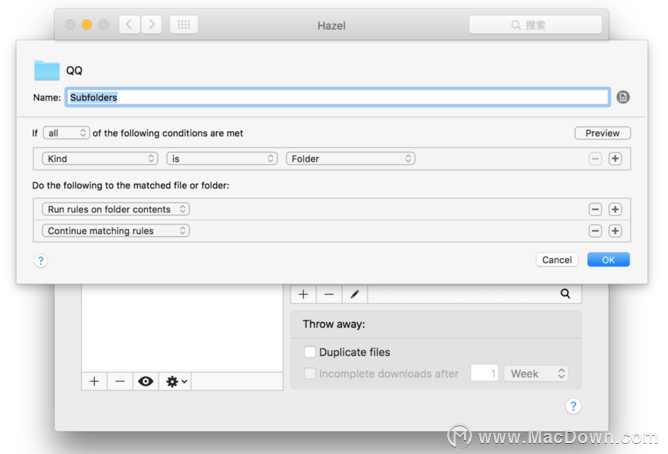The width and height of the screenshot is (668, 454).
Task: Open the 'all' conditions dropdown
Action: pyautogui.click(x=66, y=133)
